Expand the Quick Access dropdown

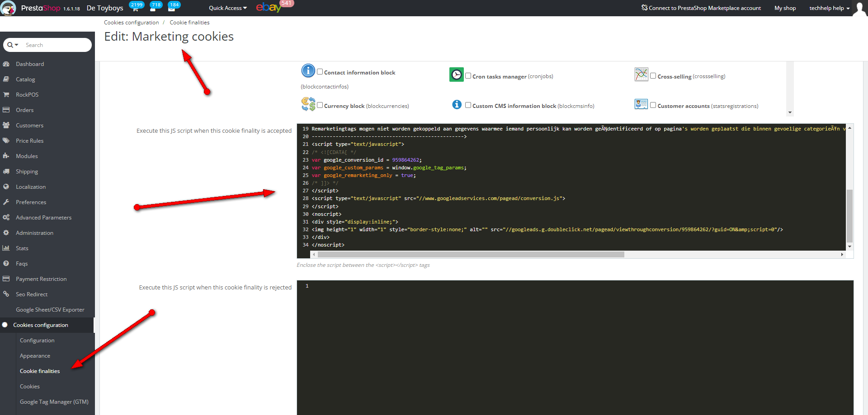(x=227, y=8)
